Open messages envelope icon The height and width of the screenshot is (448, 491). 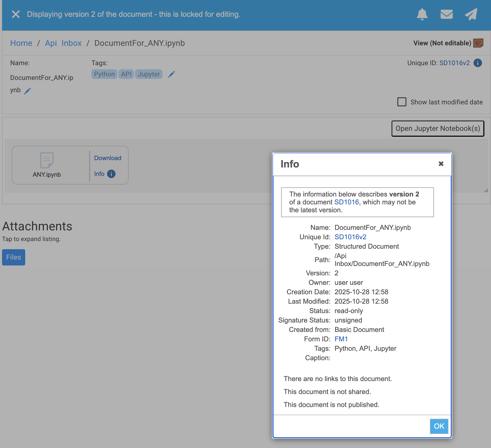446,14
